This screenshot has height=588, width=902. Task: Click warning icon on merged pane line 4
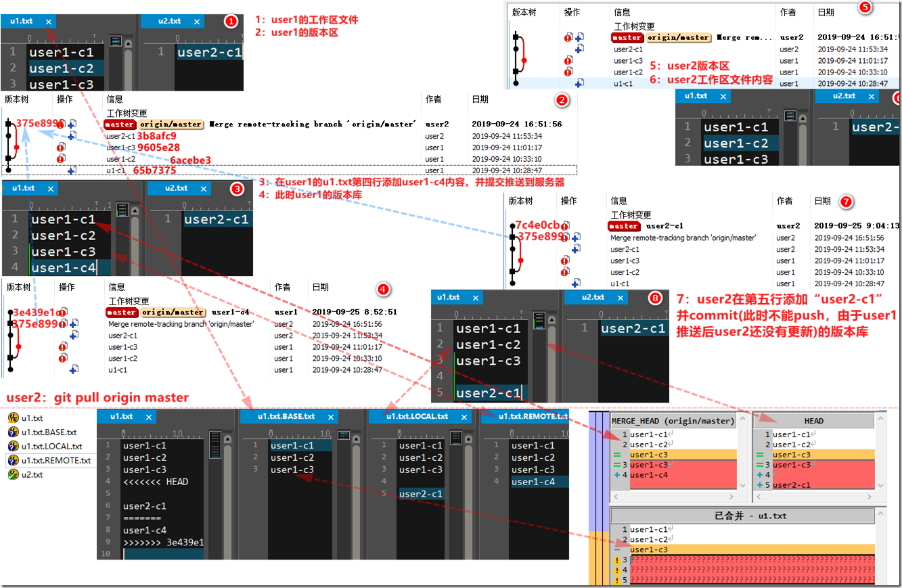(x=616, y=570)
